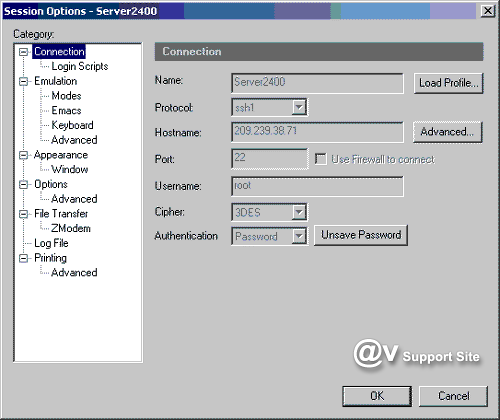
Task: Open the Cipher dropdown showing 3DES
Action: click(x=299, y=212)
